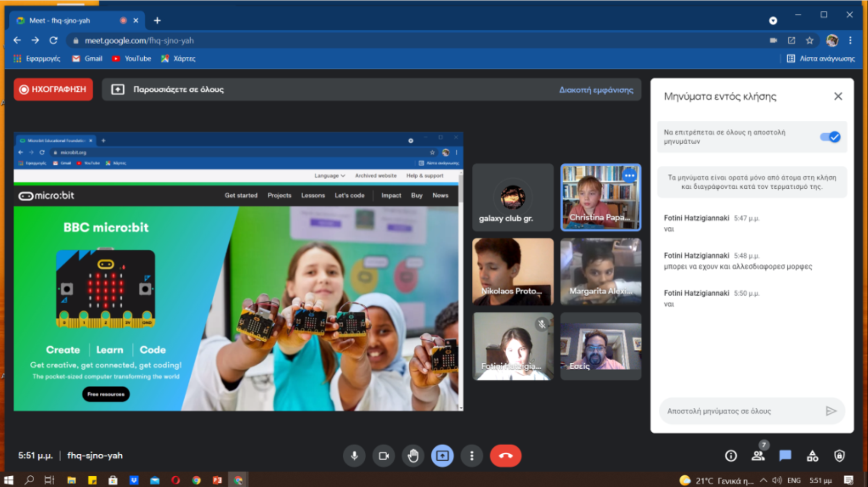Click Free resources button on micro:bit
The height and width of the screenshot is (487, 868).
click(x=106, y=394)
